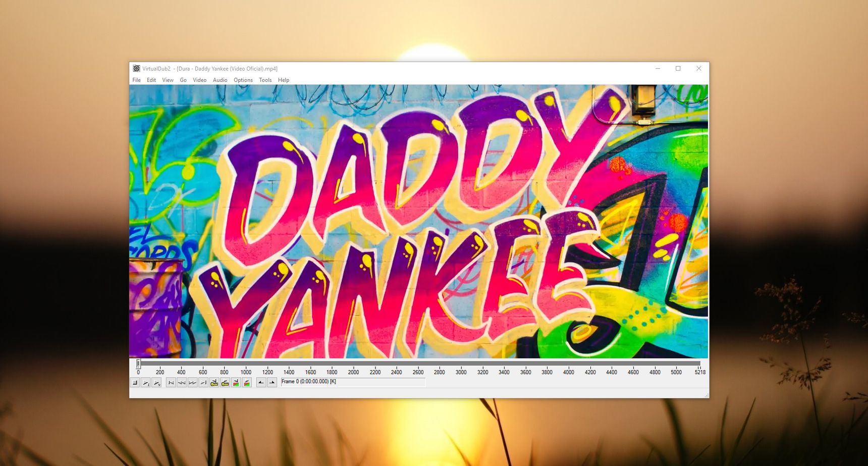Open the File menu

(x=137, y=80)
